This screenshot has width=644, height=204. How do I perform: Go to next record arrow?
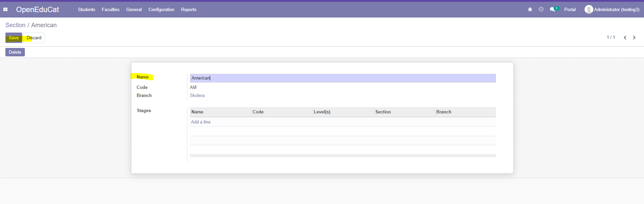pos(634,38)
